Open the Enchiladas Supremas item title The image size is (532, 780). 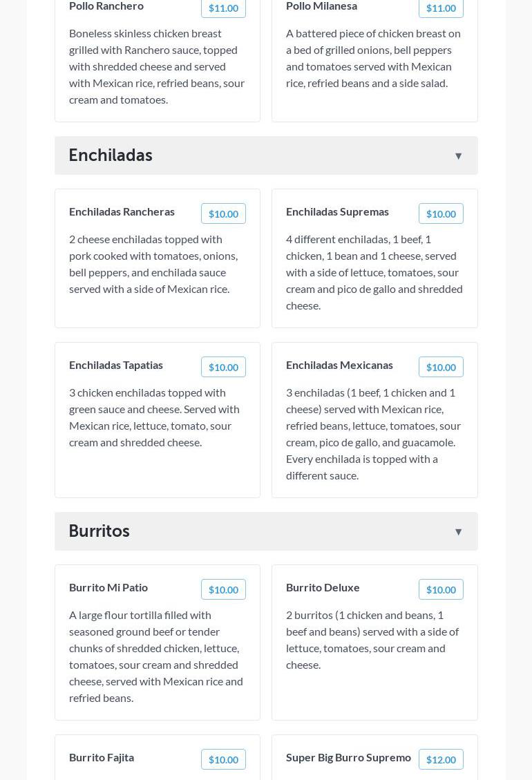click(x=337, y=212)
